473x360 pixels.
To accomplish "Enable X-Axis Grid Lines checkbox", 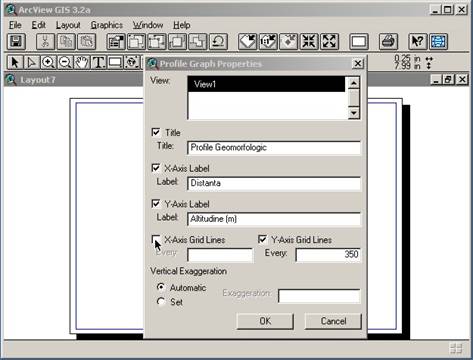I will click(156, 239).
